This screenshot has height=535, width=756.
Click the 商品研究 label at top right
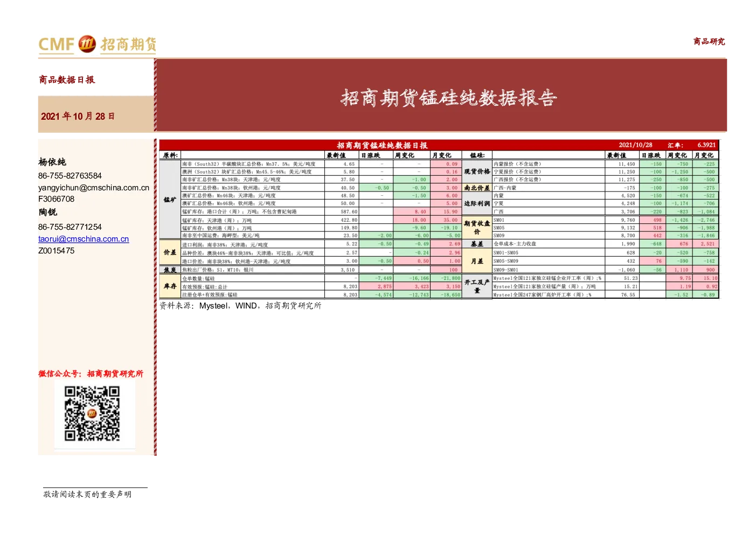(709, 42)
